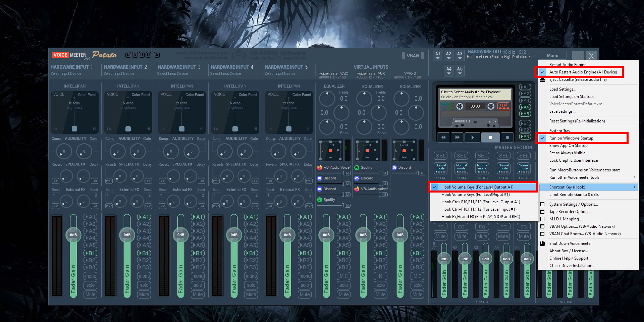This screenshot has width=644, height=322.
Task: Select Reset Settings (Re-Initialization)
Action: click(577, 121)
